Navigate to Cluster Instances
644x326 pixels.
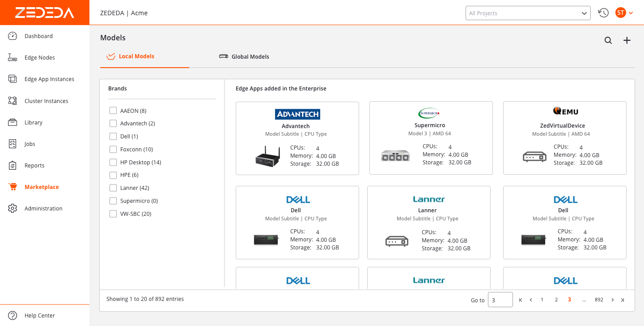click(47, 101)
